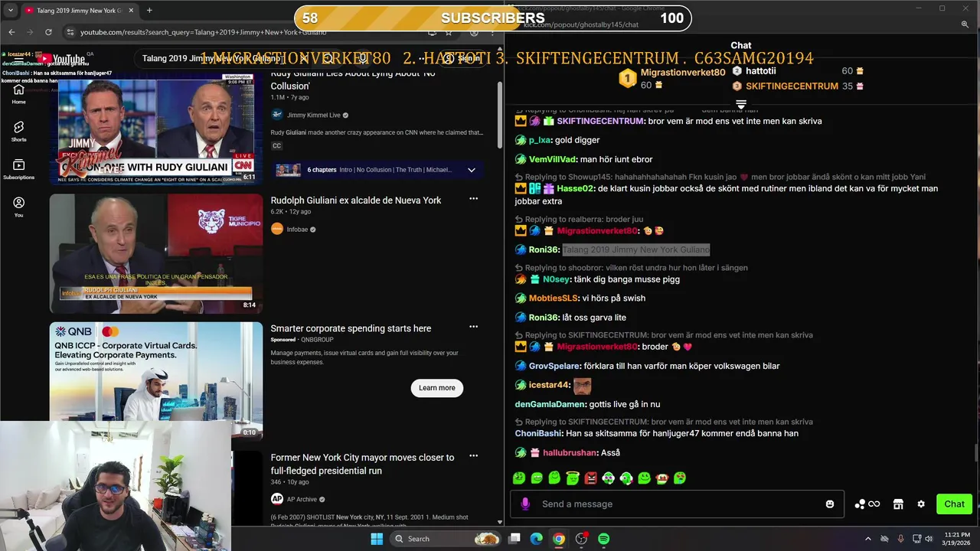Screen dimensions: 980x551
Task: Click username p_lxa in chat
Action: pyautogui.click(x=540, y=140)
